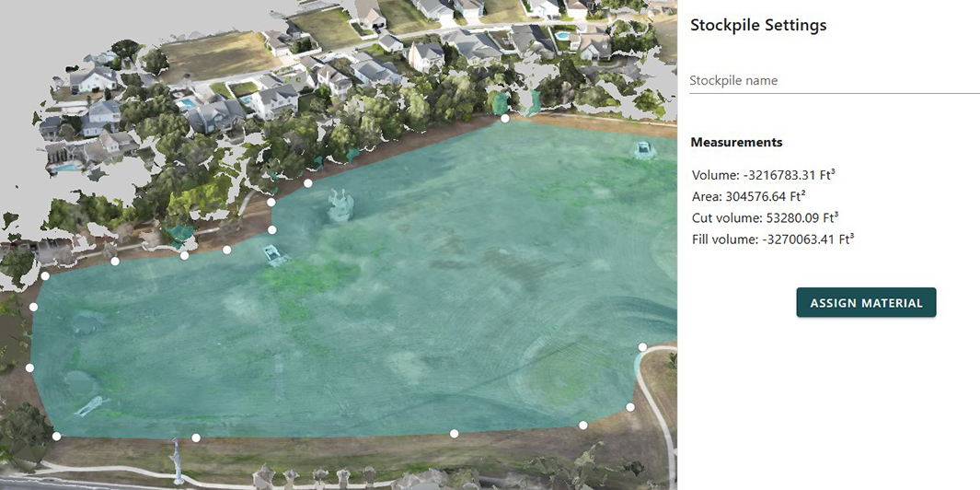This screenshot has width=980, height=490.
Task: Select the polygon's upper-left corner vertex by the parked cars
Action: tap(45, 276)
